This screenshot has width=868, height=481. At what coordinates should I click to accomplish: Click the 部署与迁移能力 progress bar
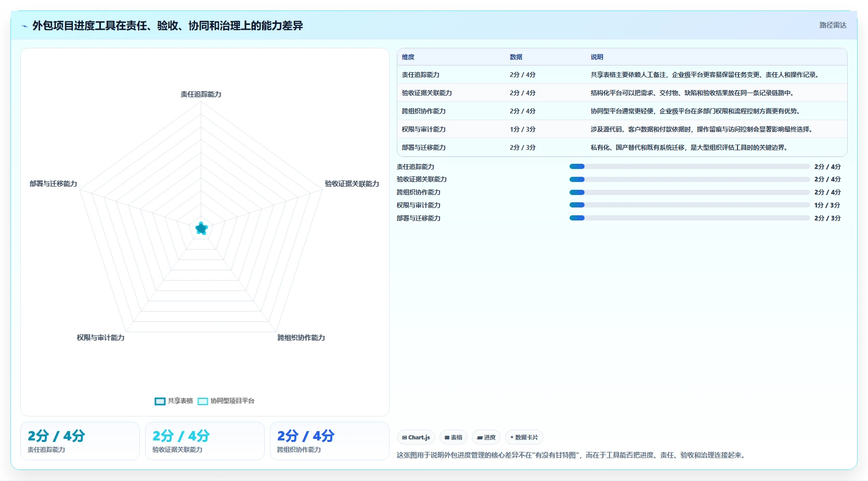coord(690,218)
